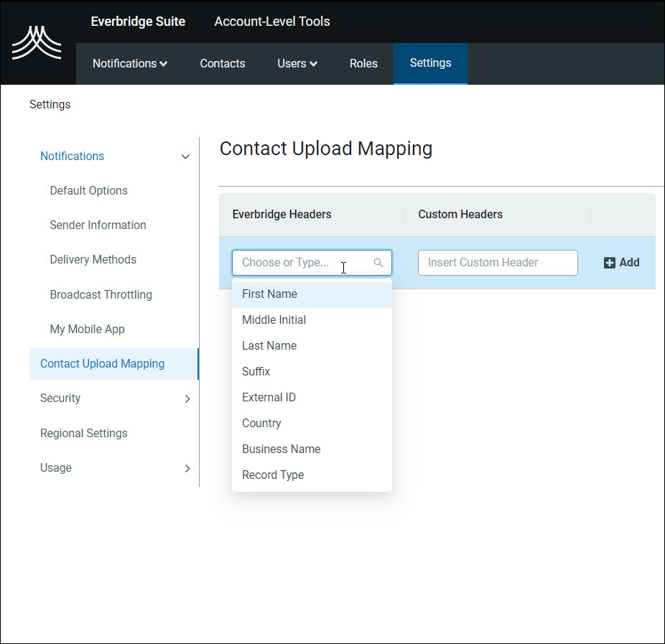Click the plus icon beside Add
This screenshot has width=665, height=644.
610,263
